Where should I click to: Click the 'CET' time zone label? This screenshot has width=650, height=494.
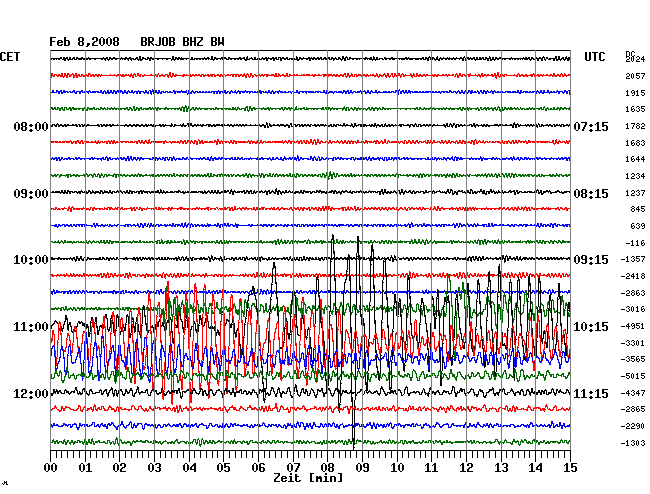[x=10, y=57]
